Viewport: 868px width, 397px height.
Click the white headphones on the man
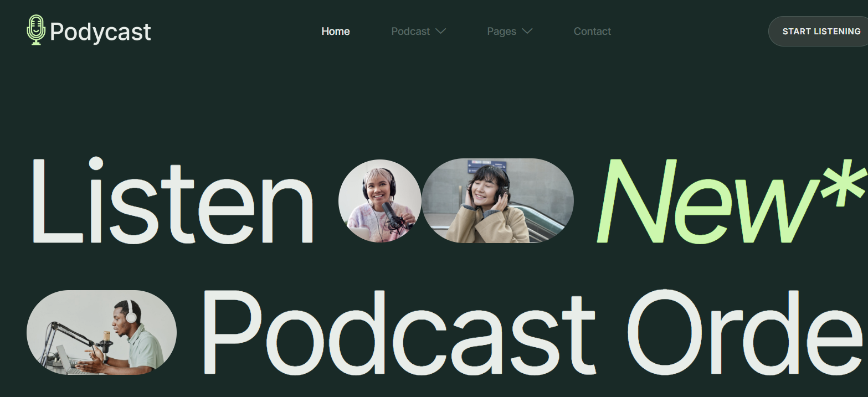point(131,312)
